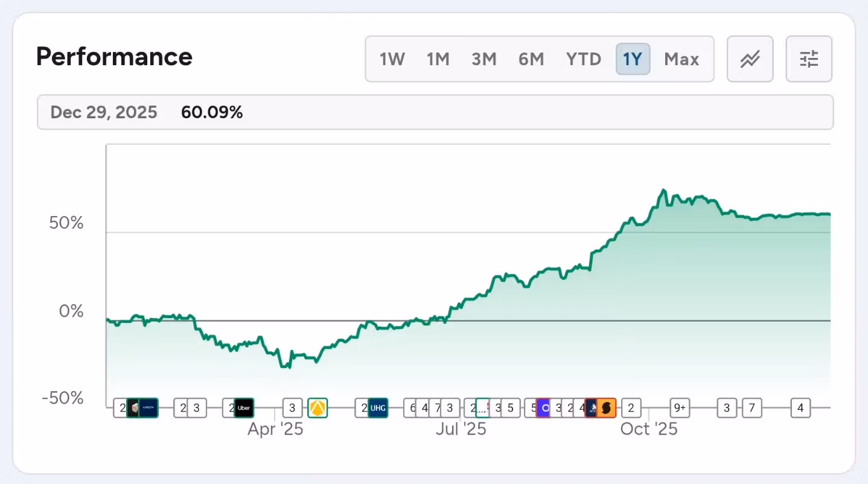This screenshot has height=484, width=868.
Task: Switch to 6M performance view
Action: pyautogui.click(x=531, y=59)
